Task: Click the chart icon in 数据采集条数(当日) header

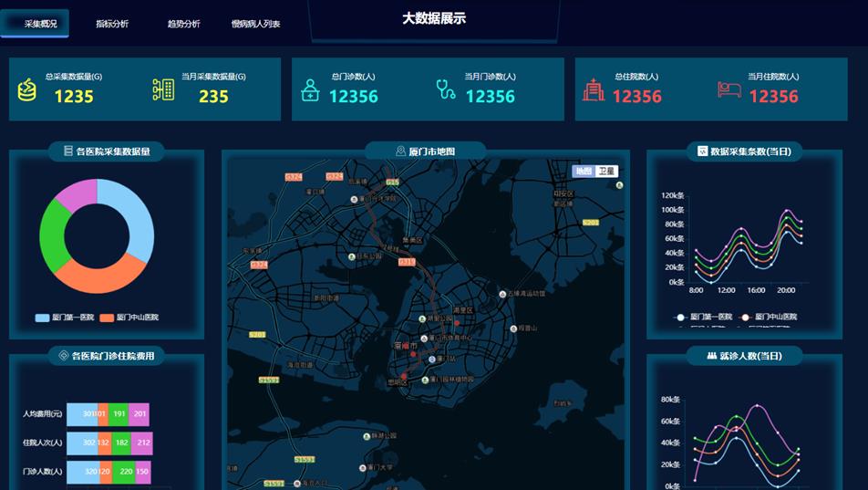Action: click(702, 151)
